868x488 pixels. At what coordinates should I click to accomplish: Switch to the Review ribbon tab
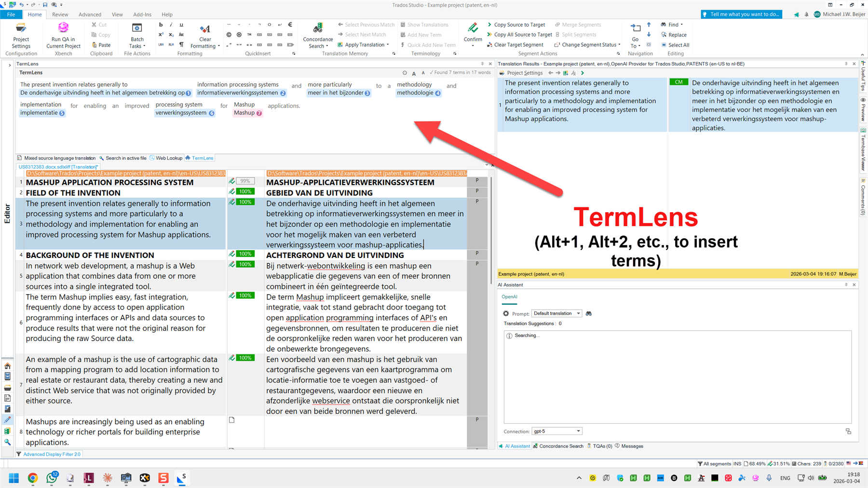[x=60, y=14]
